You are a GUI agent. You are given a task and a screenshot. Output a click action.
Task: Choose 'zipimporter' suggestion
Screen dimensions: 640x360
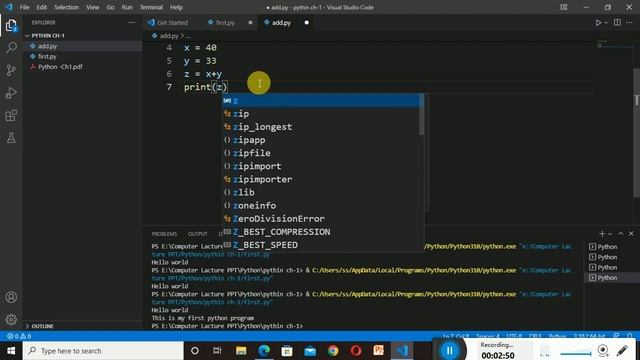[x=321, y=179]
